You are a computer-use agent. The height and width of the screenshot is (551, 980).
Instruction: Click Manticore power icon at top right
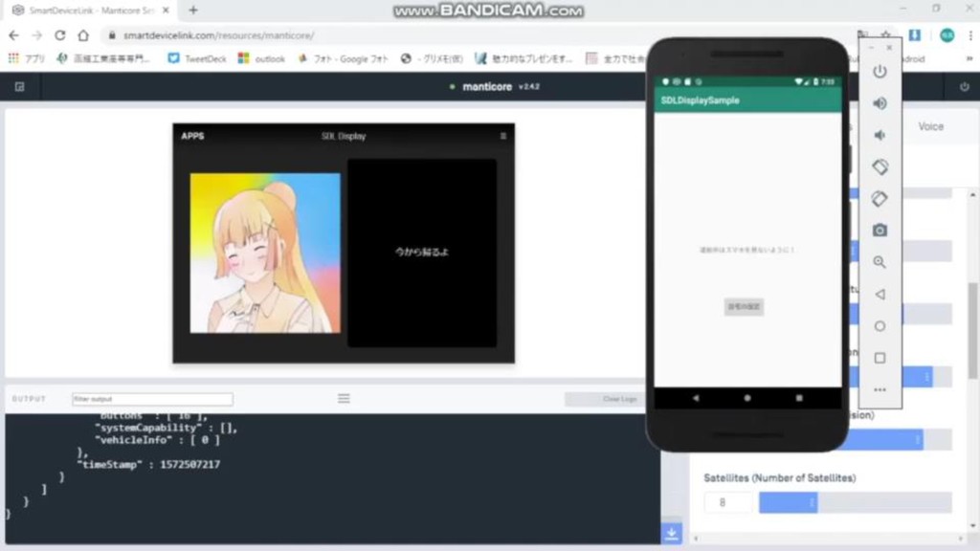click(x=965, y=87)
